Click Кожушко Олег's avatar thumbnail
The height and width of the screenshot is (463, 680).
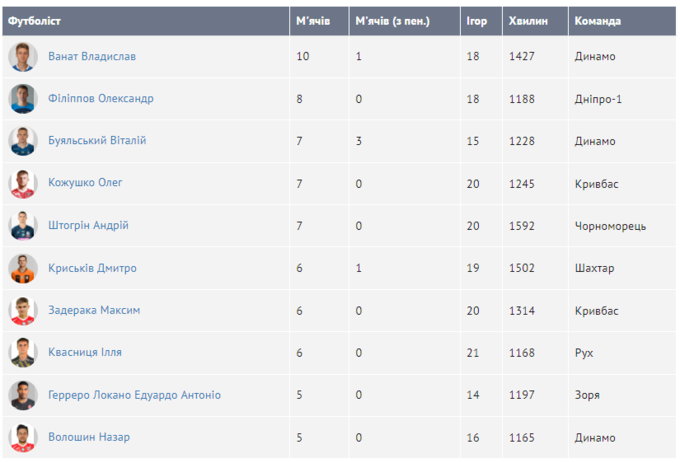(23, 184)
